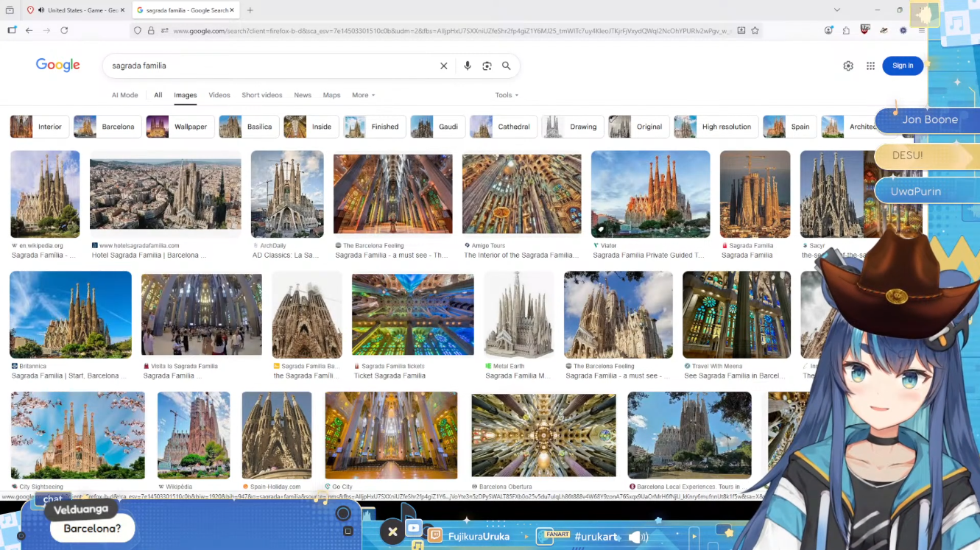Open the Firefox account icon
The height and width of the screenshot is (550, 980).
coord(829,30)
